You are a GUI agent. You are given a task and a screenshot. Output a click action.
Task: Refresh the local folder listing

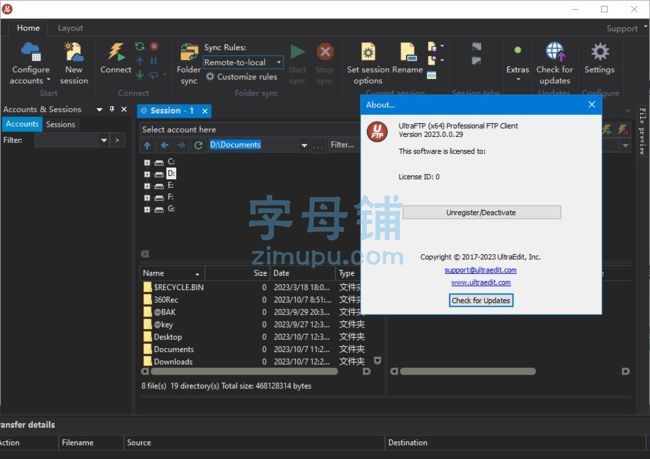coord(198,145)
